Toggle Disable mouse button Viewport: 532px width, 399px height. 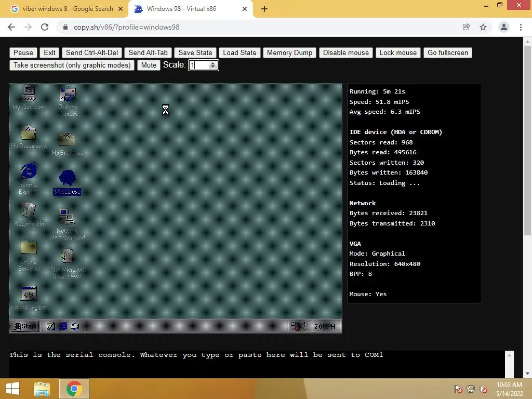345,52
